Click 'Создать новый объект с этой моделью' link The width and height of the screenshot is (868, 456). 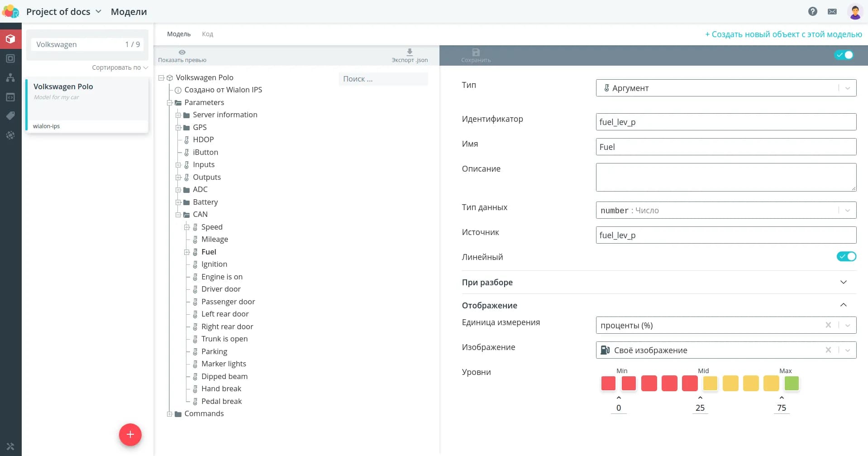point(783,34)
